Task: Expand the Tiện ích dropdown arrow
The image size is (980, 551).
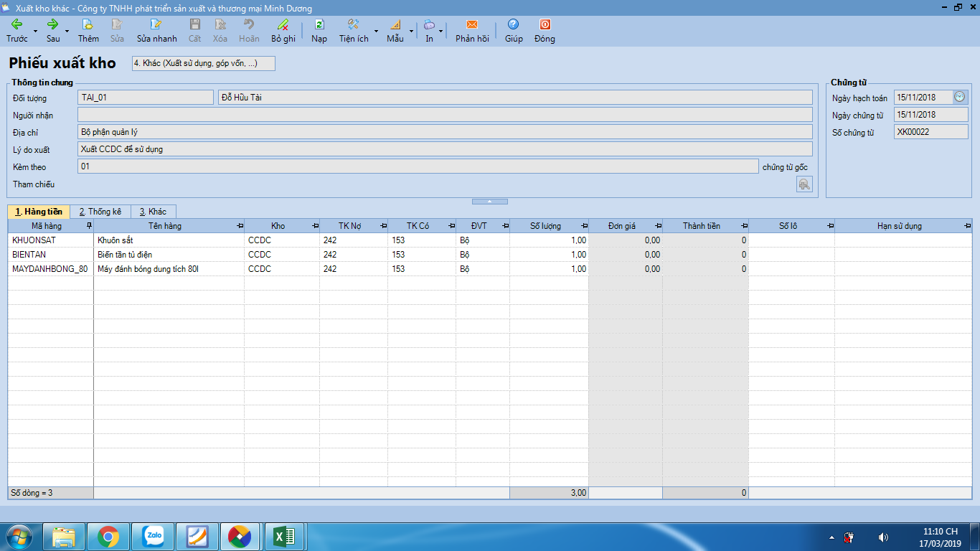Action: [x=376, y=32]
